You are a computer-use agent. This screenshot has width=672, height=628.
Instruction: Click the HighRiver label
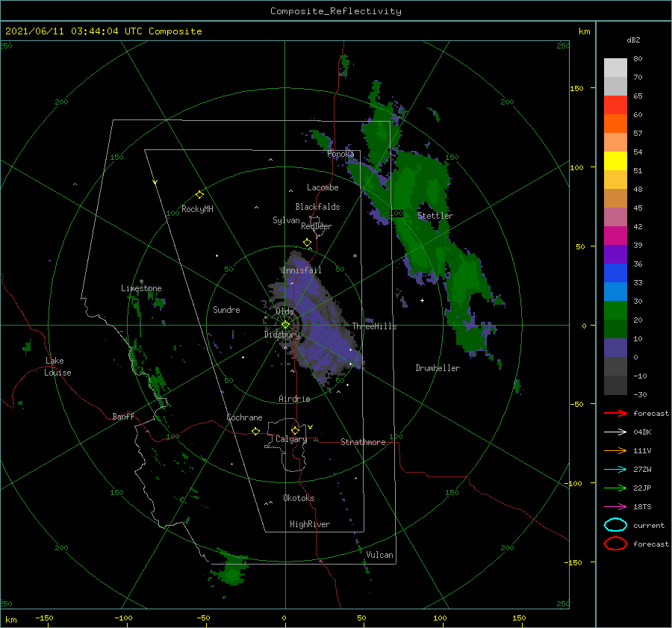(x=310, y=524)
